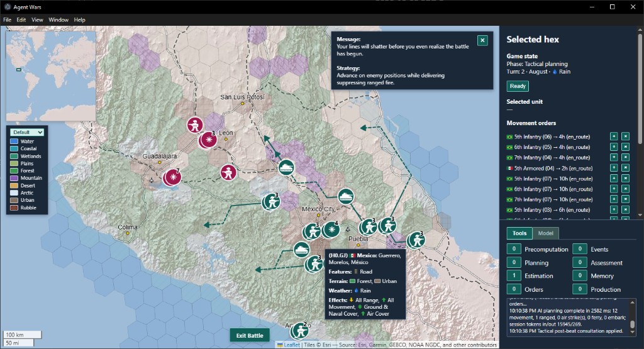The image size is (644, 349).
Task: Click the Rubble color swatch in the legend
Action: (14, 208)
